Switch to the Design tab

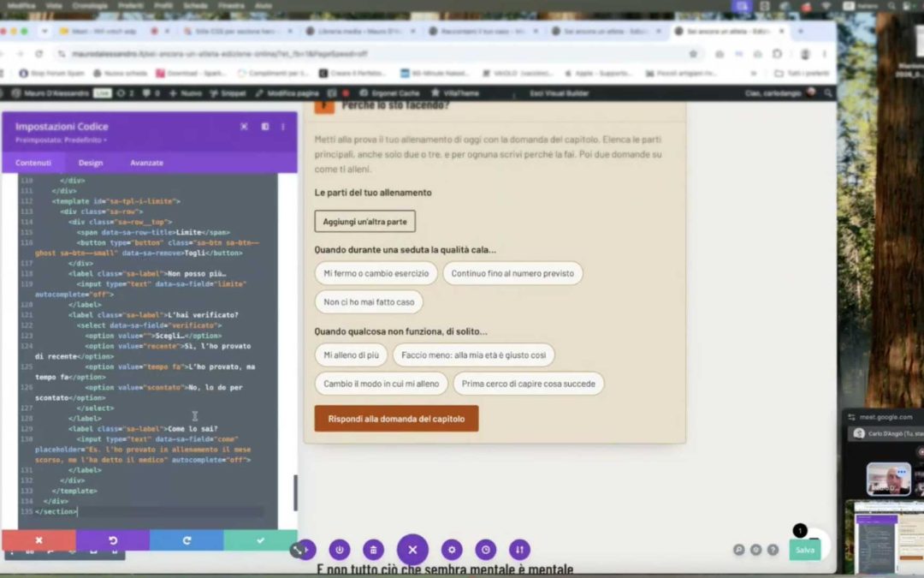pos(91,163)
